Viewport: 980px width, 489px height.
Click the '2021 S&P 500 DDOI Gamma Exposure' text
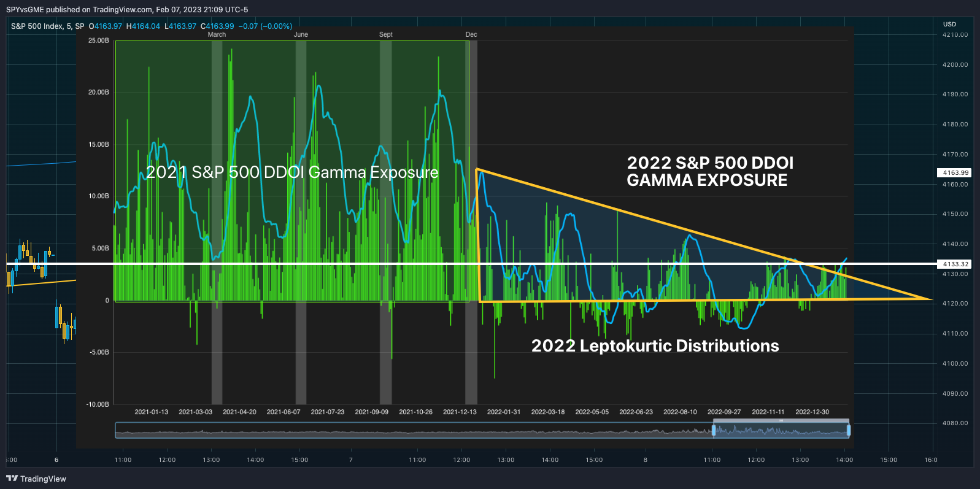tap(292, 172)
